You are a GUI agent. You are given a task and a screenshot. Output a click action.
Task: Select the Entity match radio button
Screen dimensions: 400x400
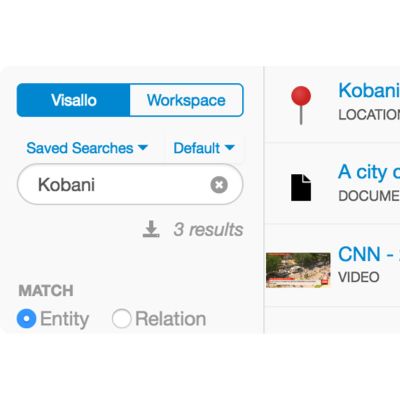point(26,319)
